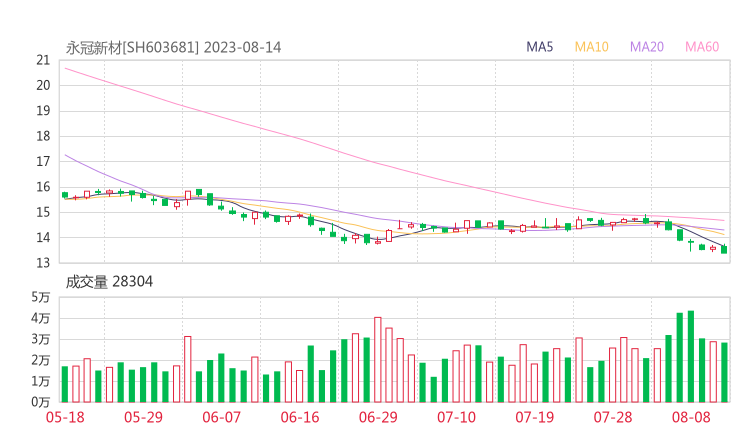
Task: Select the rightmost green volume bar
Action: (x=724, y=371)
